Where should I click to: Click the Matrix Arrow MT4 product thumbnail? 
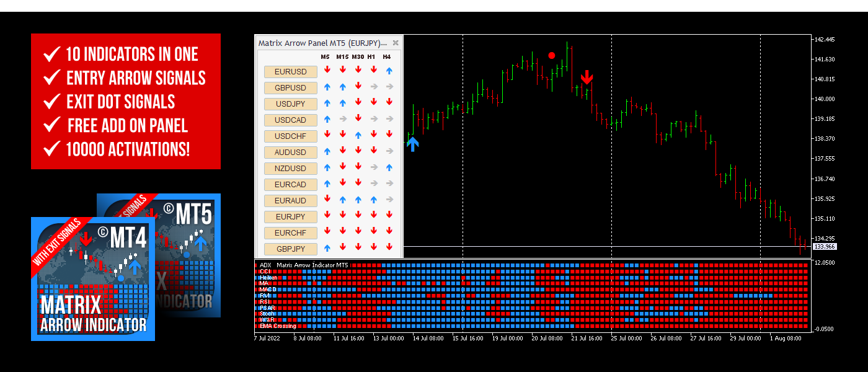(93, 278)
